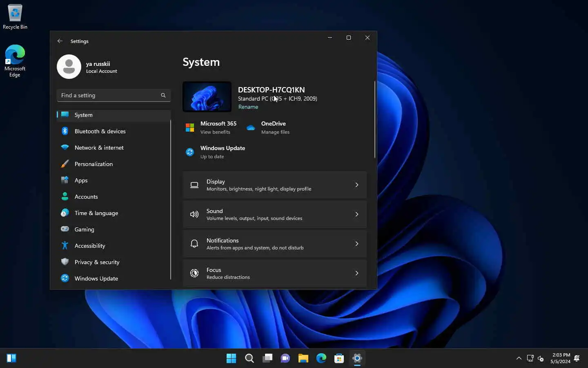Click the Accessibility figure icon
Image resolution: width=588 pixels, height=368 pixels.
coord(65,245)
